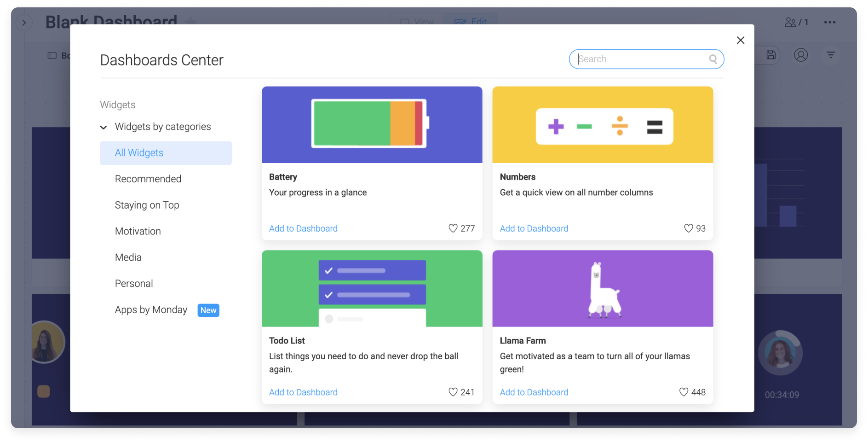The height and width of the screenshot is (443, 868).
Task: Choose the Media category
Action: point(128,257)
